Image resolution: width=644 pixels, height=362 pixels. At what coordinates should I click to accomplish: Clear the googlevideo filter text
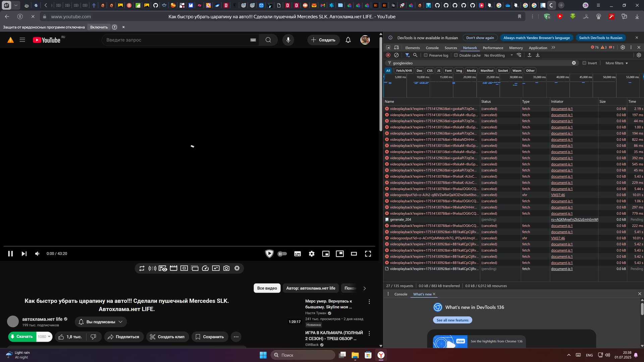[574, 63]
